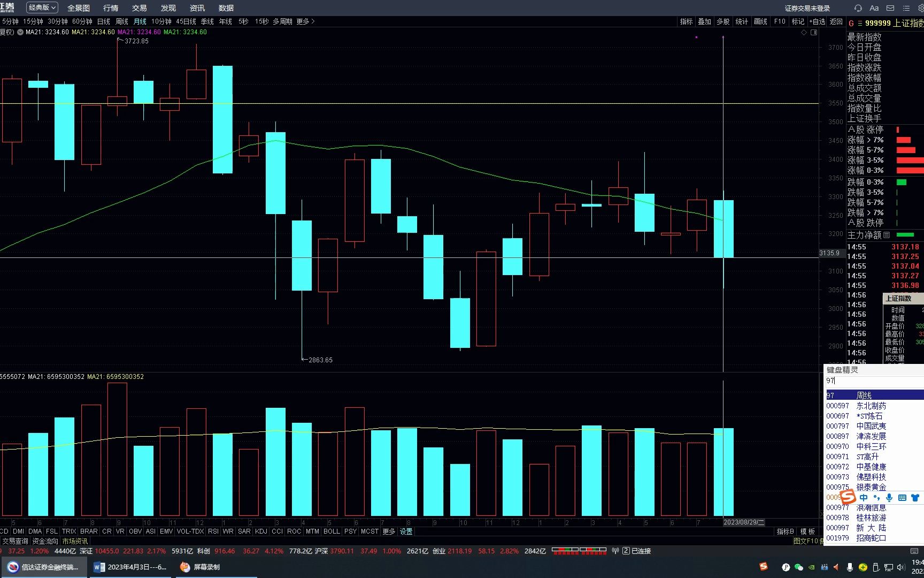Open the 画线 drawing tools menu
The image size is (924, 578).
click(760, 21)
